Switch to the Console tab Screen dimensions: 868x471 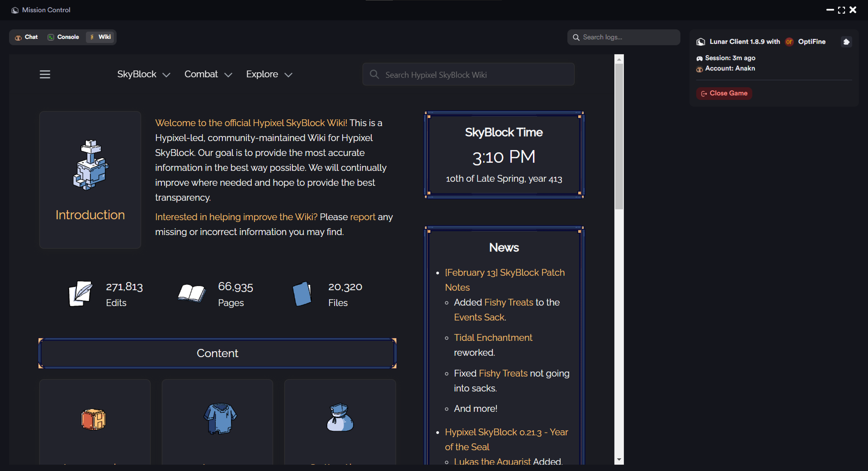(x=63, y=37)
